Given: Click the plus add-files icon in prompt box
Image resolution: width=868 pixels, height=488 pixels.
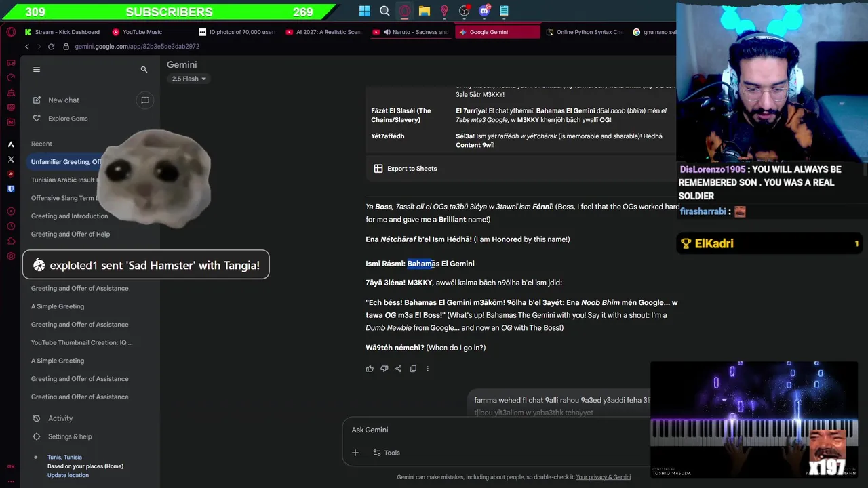Looking at the screenshot, I should (x=355, y=453).
